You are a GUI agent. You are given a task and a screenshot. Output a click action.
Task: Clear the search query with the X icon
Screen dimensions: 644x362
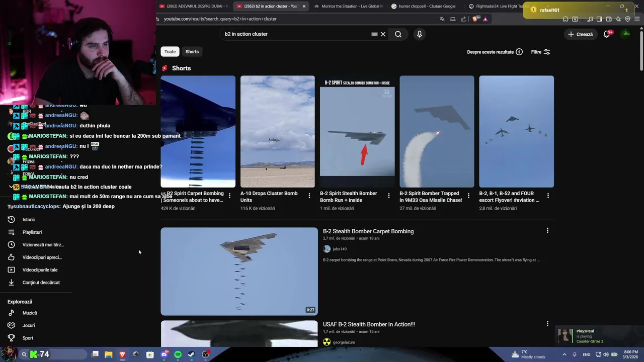point(383,34)
